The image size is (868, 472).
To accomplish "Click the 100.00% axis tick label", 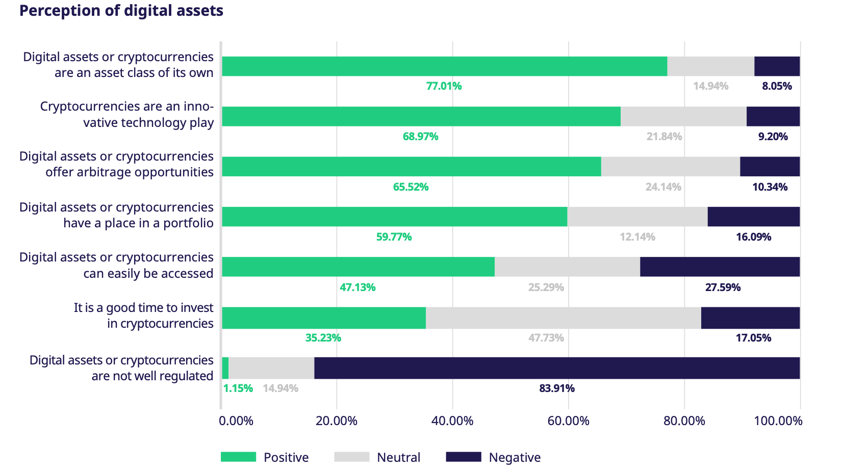I will (x=778, y=421).
